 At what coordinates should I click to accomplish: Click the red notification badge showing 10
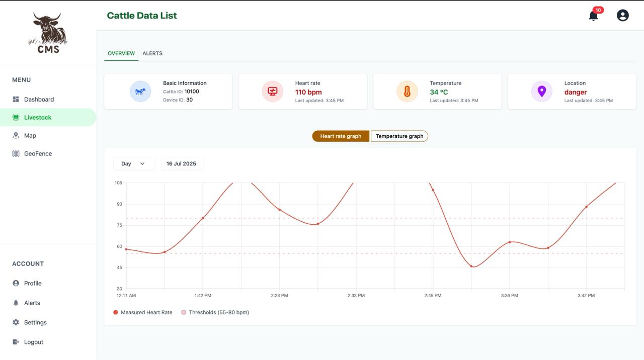click(x=598, y=10)
